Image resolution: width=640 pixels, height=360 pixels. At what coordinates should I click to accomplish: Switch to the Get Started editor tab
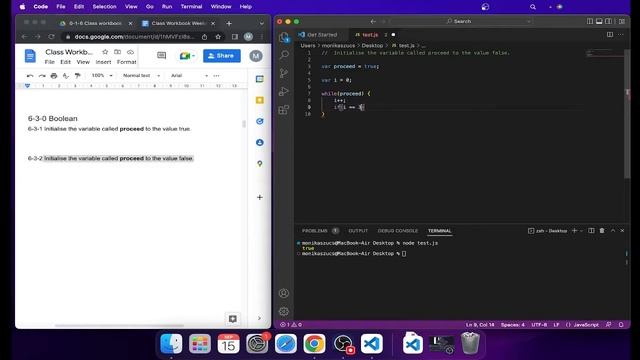[x=322, y=35]
